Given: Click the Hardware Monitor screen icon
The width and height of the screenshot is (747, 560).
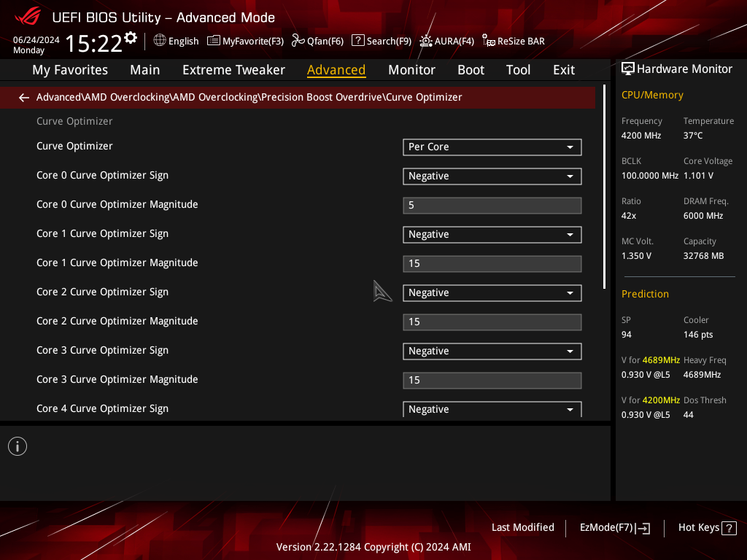Looking at the screenshot, I should click(x=628, y=69).
